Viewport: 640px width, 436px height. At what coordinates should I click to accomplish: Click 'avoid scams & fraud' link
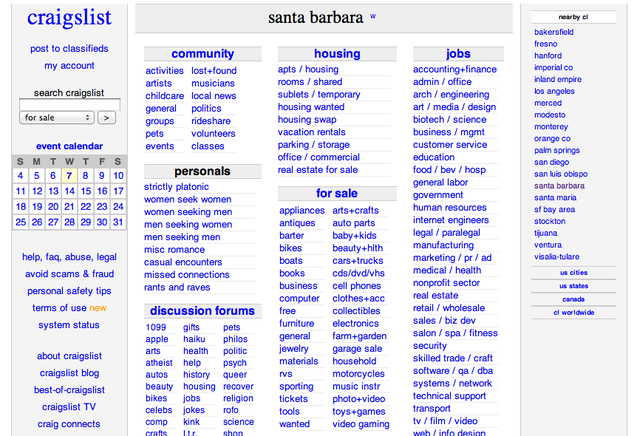pos(69,274)
